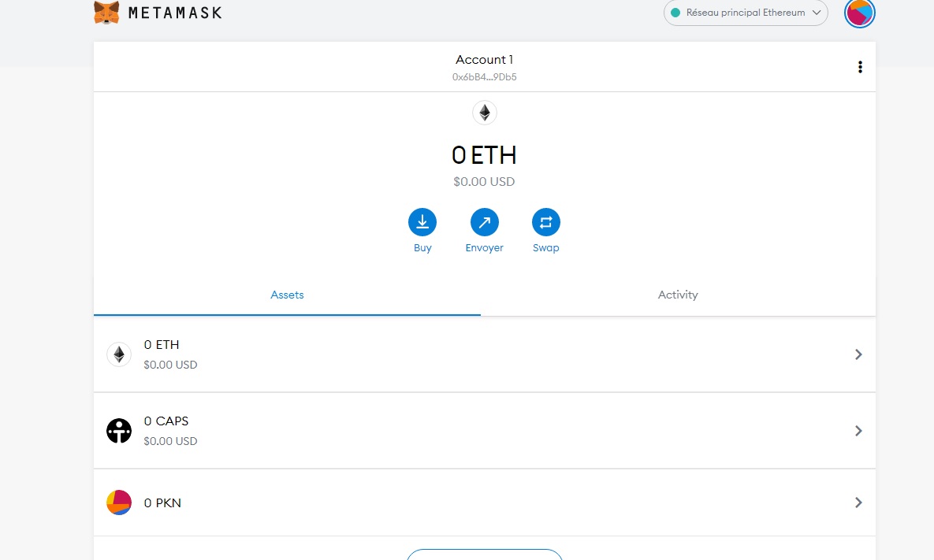
Task: Click the large 0 ETH balance
Action: [x=484, y=155]
